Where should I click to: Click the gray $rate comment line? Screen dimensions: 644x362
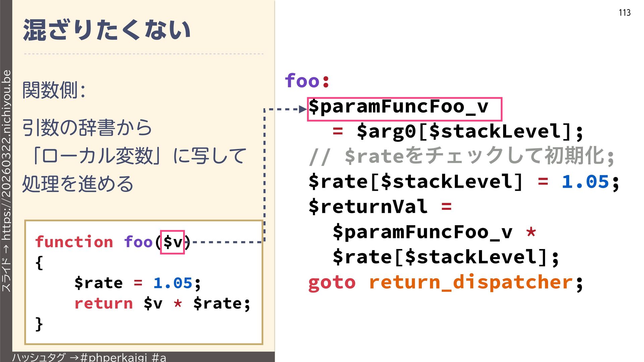pyautogui.click(x=461, y=156)
